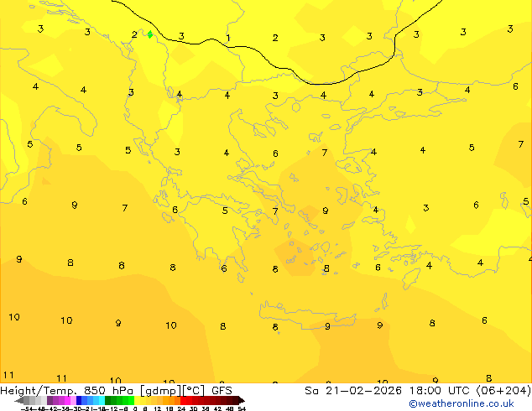The image size is (532, 411).
Task: Click the date "Sa 21-02-2026"
Action: pyautogui.click(x=353, y=390)
